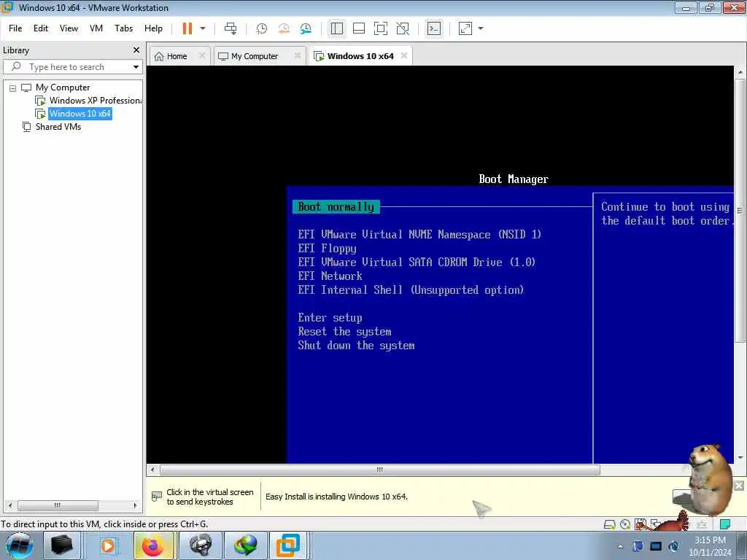Image resolution: width=747 pixels, height=560 pixels.
Task: Close the Windows 10 x64 tab
Action: coord(404,55)
